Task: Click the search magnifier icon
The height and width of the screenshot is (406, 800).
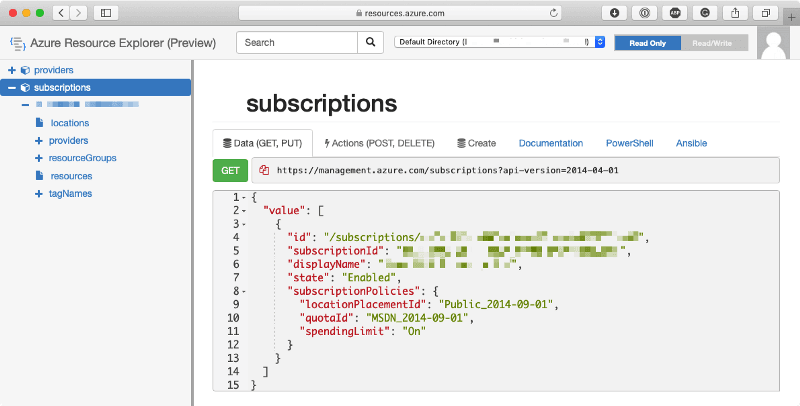Action: coord(370,43)
